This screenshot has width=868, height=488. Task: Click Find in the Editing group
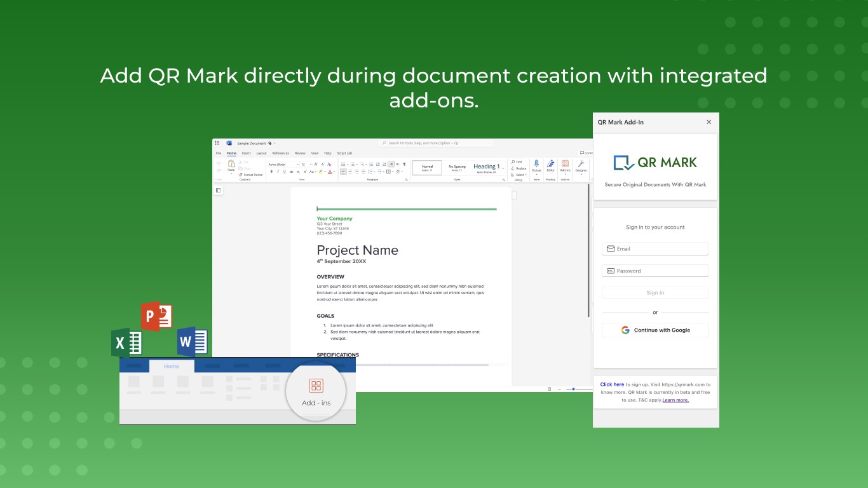click(x=517, y=162)
